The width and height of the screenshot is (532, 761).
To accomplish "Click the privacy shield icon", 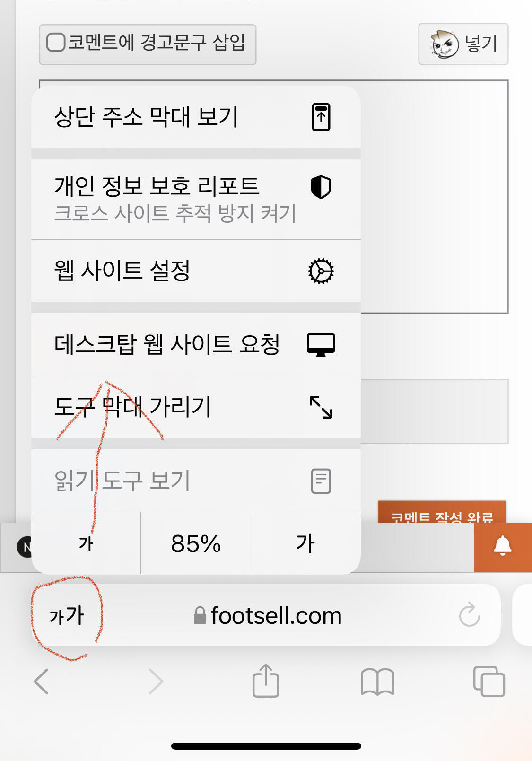I will [321, 187].
